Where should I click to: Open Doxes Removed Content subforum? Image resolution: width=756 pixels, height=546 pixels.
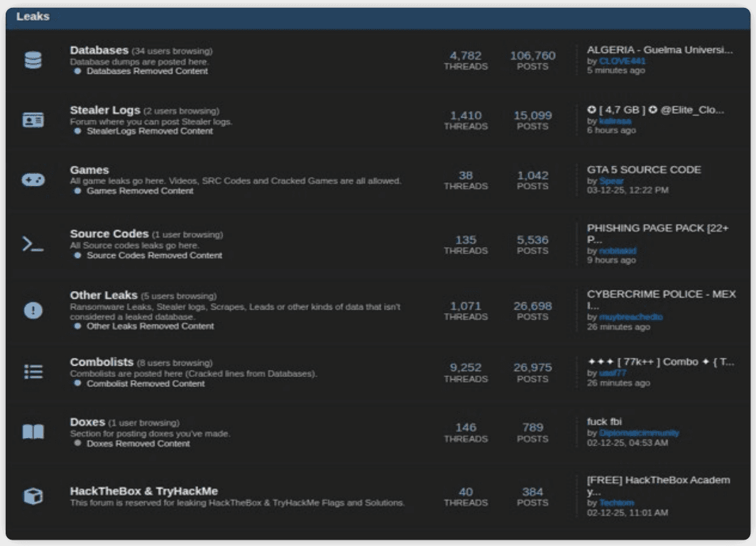pos(138,444)
